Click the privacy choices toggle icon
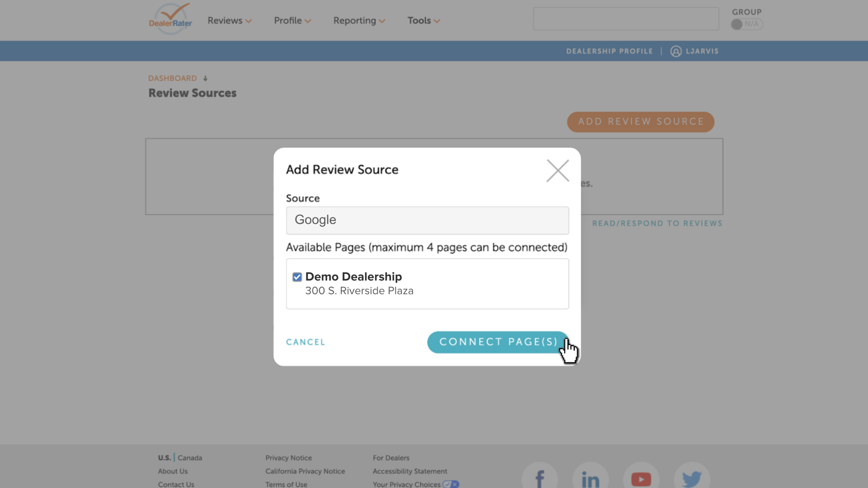 (x=451, y=484)
